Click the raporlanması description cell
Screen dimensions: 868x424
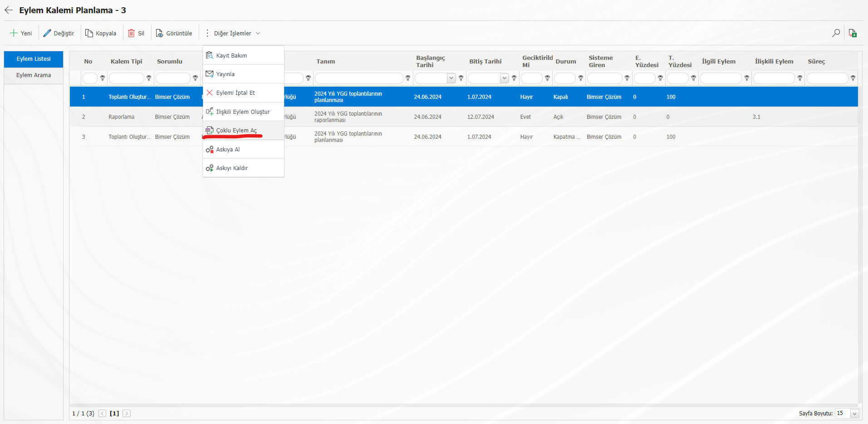[x=348, y=117]
